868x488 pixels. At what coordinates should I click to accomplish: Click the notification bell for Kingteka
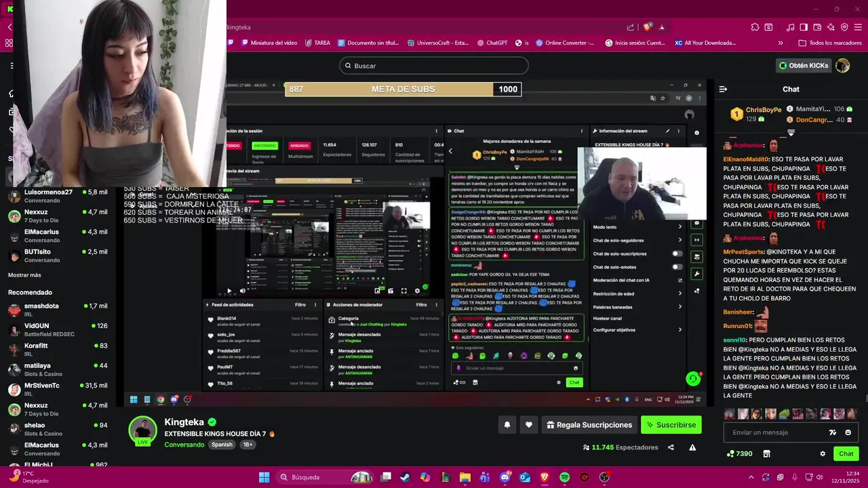[x=507, y=425]
